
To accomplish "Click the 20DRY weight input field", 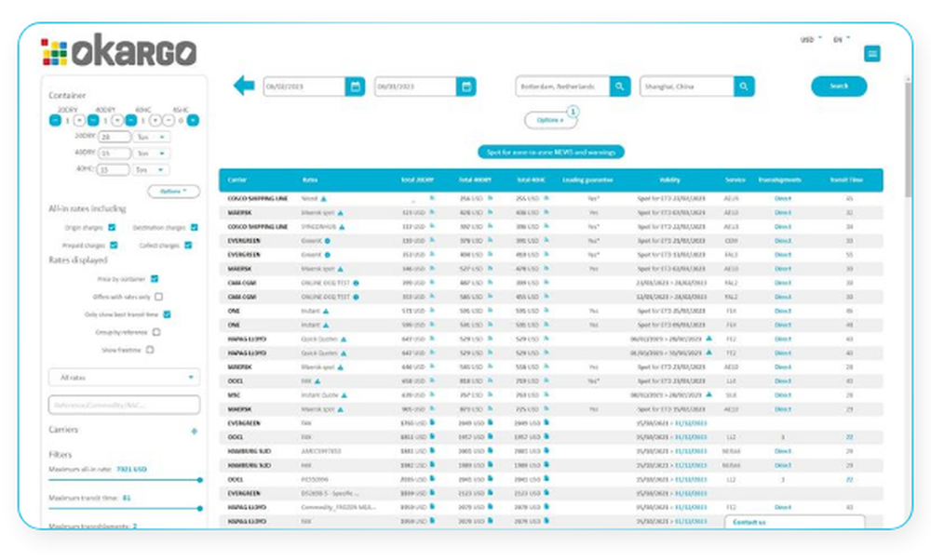I will [114, 137].
